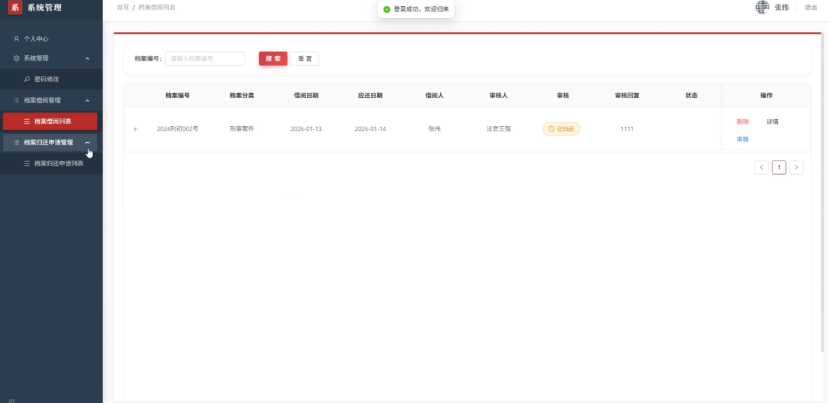Open the 个人中心 menu item
Viewport: 829px width, 403px height.
51,39
